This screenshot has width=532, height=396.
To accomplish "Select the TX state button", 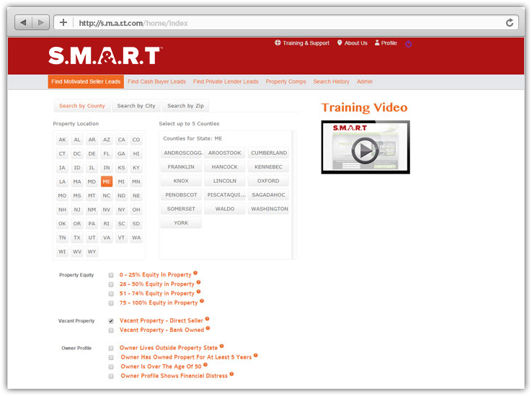I will point(77,238).
